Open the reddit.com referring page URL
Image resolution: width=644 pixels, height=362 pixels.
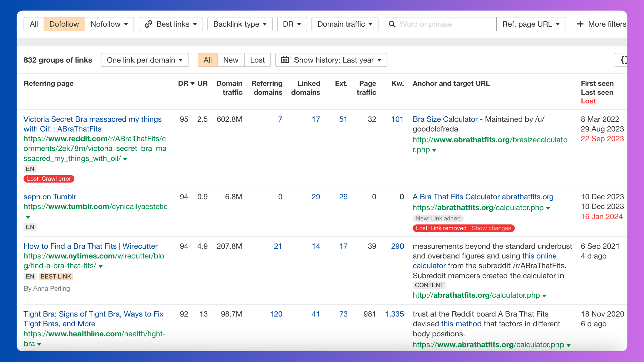click(95, 148)
